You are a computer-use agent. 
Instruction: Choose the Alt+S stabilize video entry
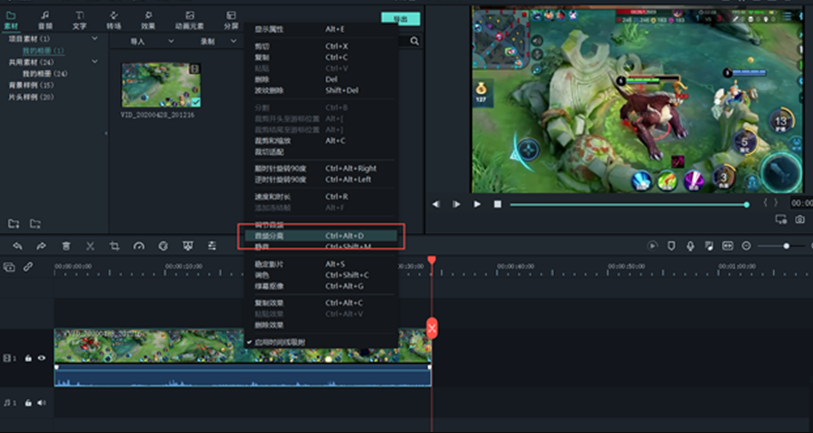pos(321,264)
